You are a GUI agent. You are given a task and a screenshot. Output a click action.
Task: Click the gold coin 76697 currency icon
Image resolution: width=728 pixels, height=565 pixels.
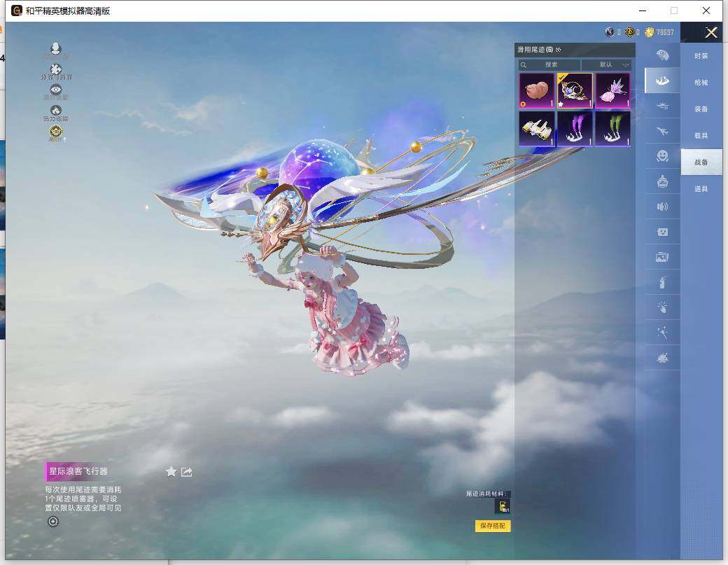click(650, 32)
